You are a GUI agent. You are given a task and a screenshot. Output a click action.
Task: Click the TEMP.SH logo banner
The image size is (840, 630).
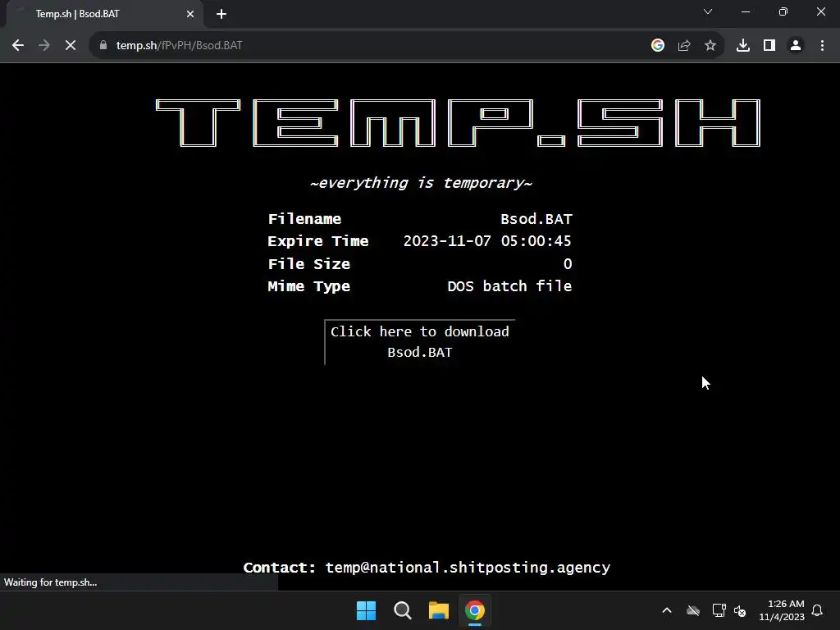(x=458, y=123)
